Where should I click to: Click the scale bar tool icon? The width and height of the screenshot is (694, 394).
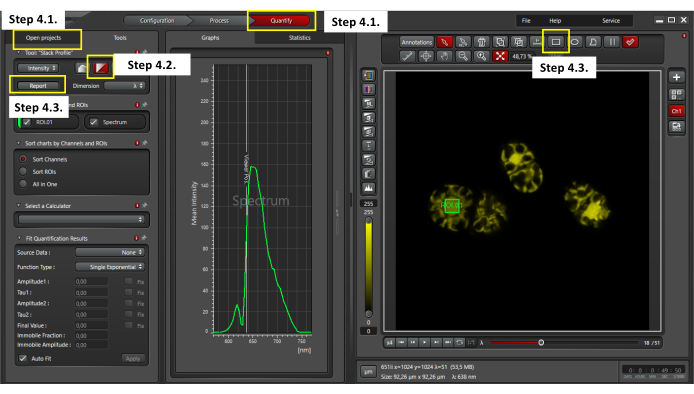pyautogui.click(x=537, y=42)
